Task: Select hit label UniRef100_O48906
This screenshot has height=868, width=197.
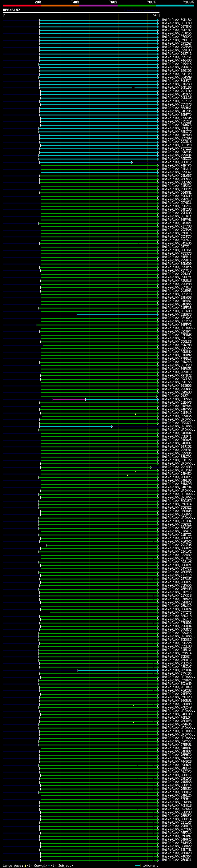Action: pos(177,305)
